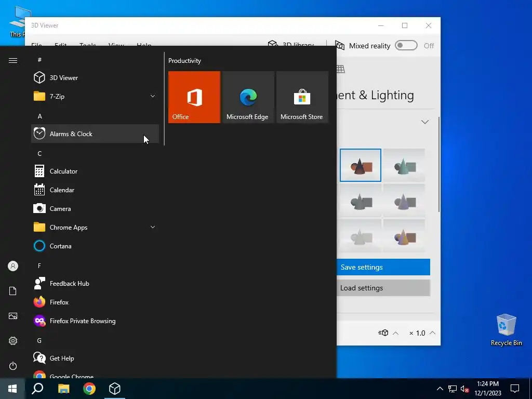Select the dark gray lighting preset thumbnail
532x399 pixels.
click(x=361, y=201)
